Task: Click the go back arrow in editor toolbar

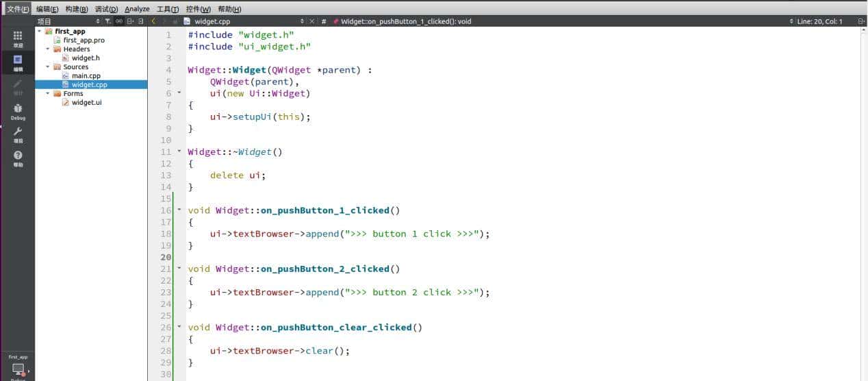Action: tap(153, 21)
